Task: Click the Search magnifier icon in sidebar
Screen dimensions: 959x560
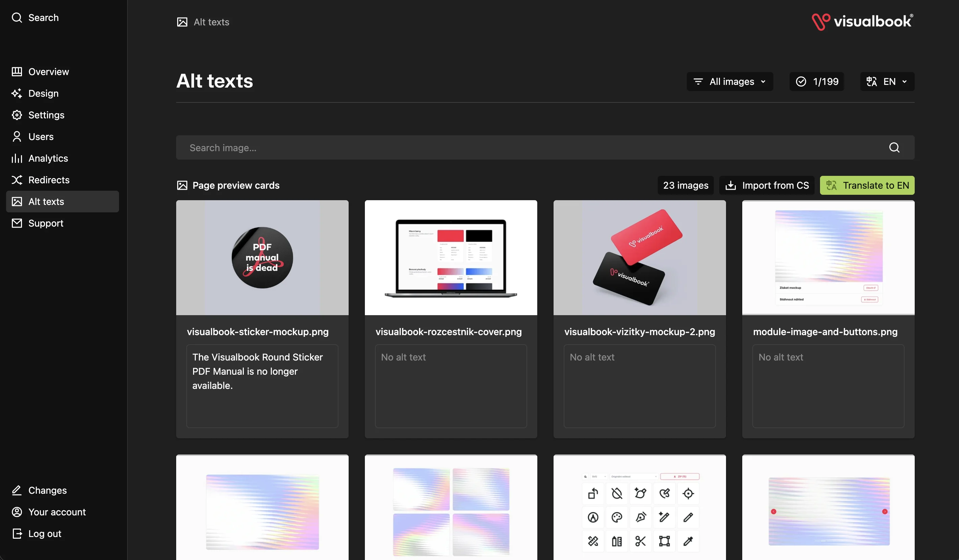Action: click(17, 18)
